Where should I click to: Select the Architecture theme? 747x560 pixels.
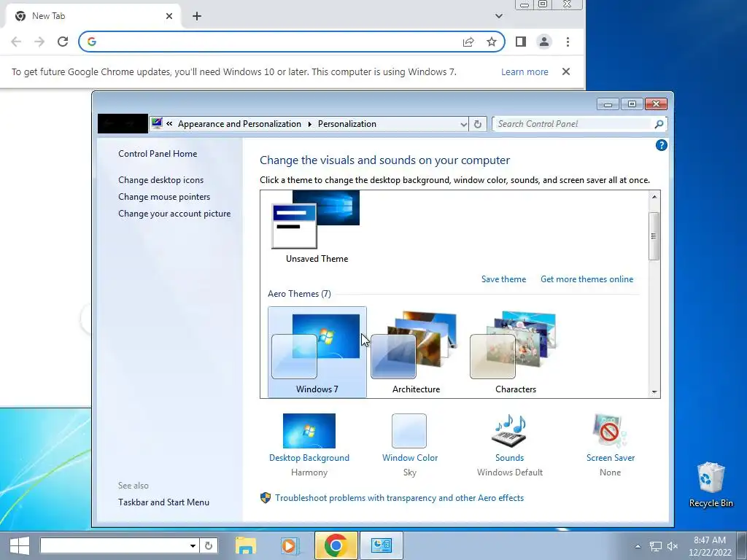click(417, 352)
